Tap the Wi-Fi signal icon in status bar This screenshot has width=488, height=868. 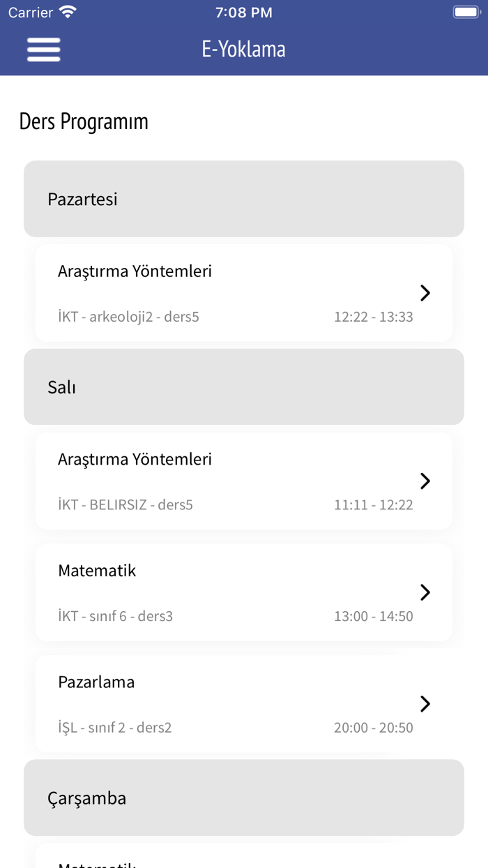point(67,11)
